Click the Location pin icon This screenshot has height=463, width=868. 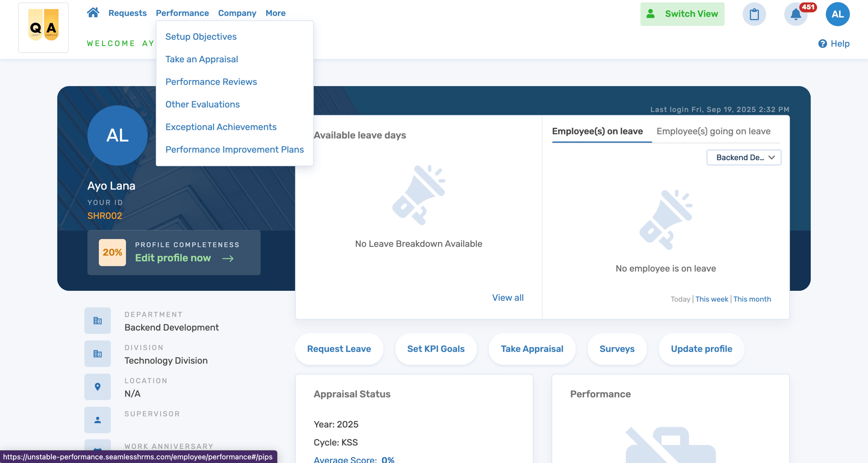(x=98, y=387)
